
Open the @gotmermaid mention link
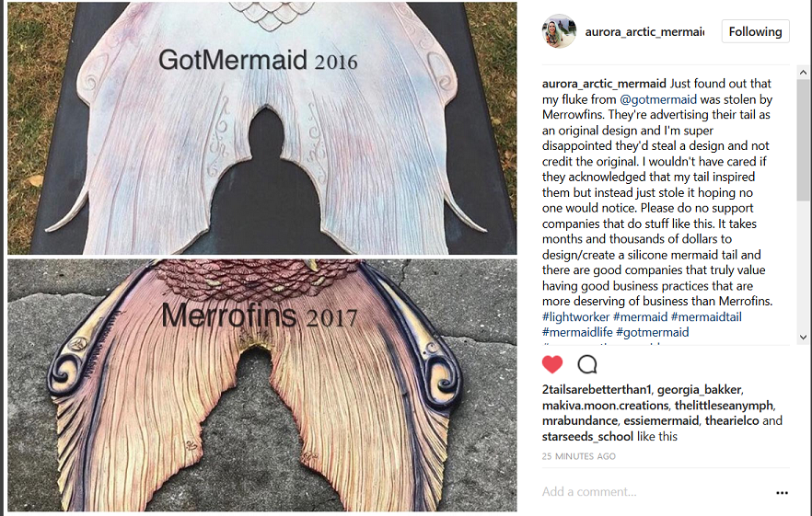tap(658, 99)
